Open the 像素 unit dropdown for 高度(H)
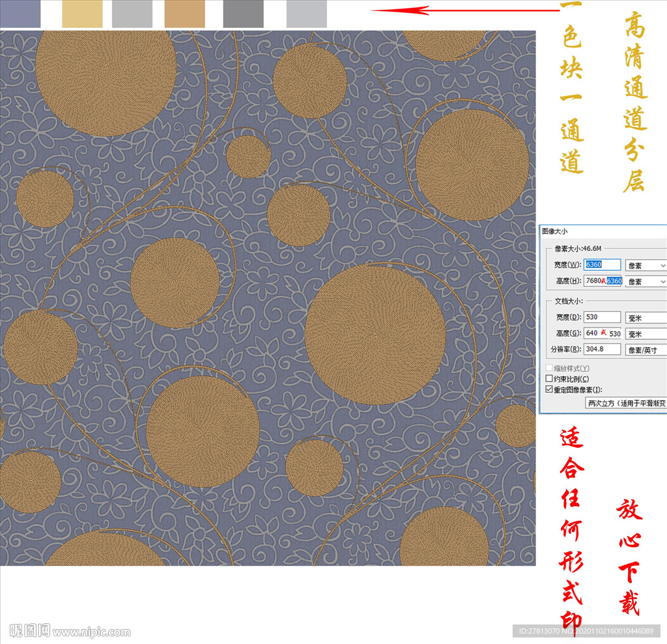667x644 pixels. [646, 281]
